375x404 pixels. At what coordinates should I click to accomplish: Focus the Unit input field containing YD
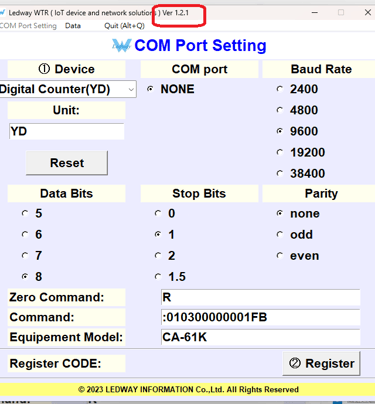point(67,131)
